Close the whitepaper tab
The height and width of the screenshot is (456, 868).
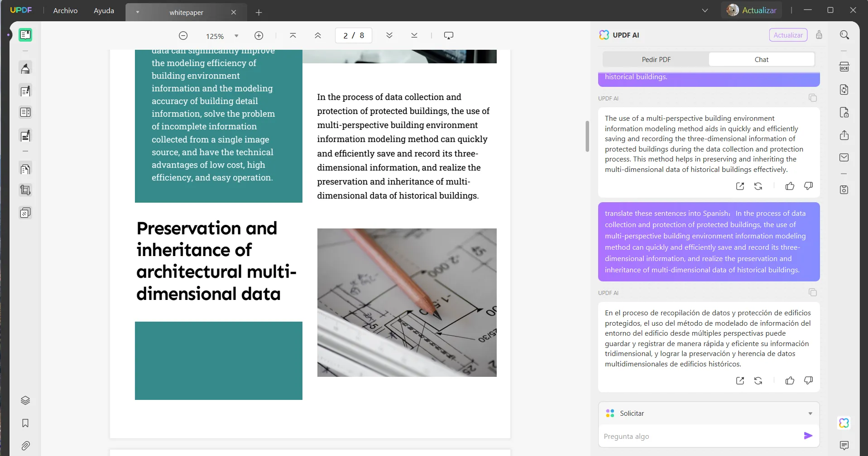click(234, 12)
